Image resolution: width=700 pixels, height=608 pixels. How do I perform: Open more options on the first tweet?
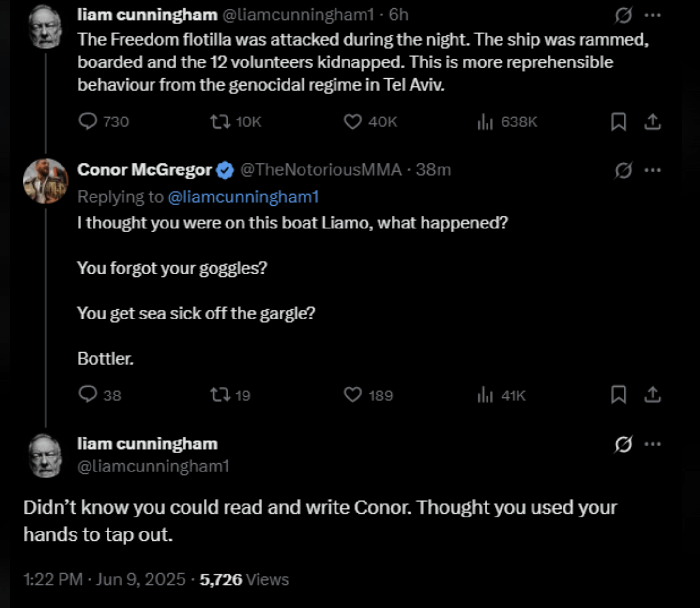click(x=653, y=15)
